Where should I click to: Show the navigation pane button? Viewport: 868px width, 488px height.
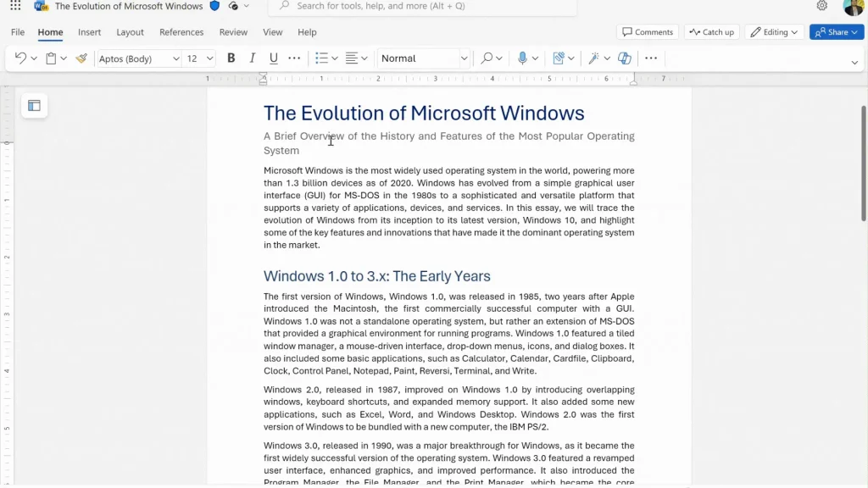[x=34, y=106]
